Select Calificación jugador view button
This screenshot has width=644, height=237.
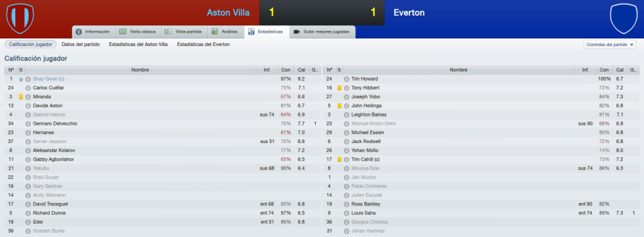[x=30, y=44]
